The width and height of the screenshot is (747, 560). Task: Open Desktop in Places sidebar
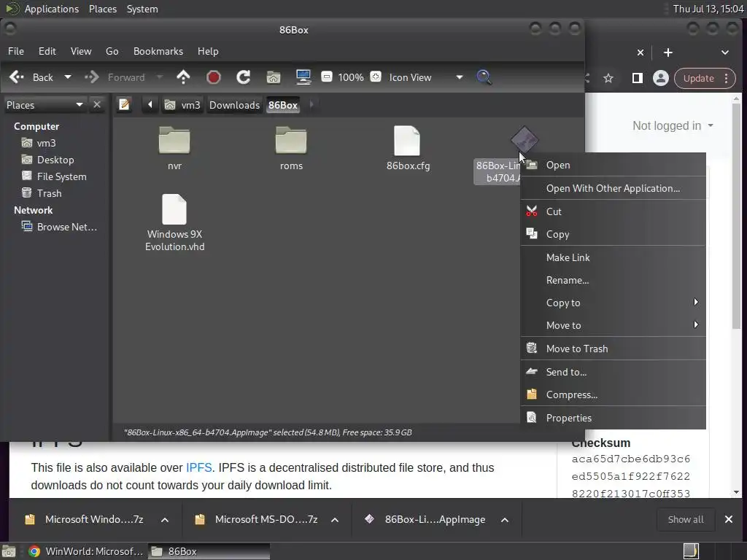55,160
